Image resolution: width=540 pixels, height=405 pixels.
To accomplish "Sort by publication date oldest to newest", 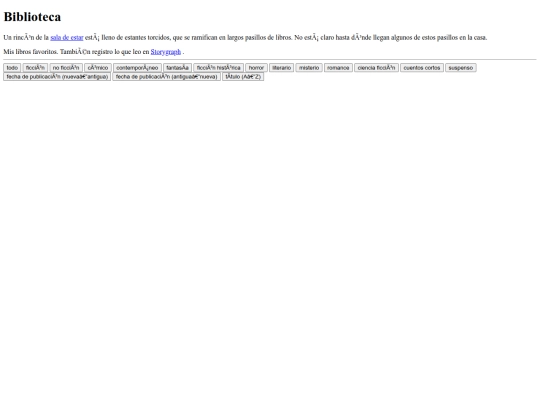I will click(x=166, y=77).
